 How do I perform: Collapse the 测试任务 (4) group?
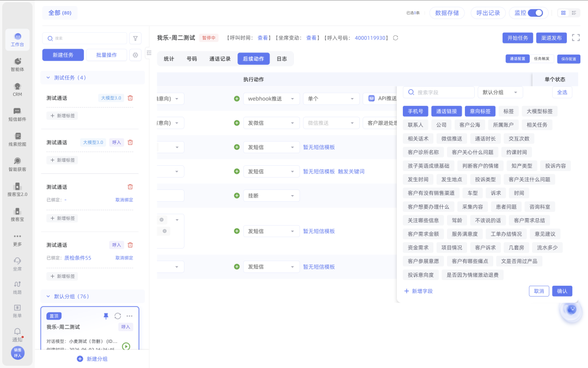click(48, 78)
